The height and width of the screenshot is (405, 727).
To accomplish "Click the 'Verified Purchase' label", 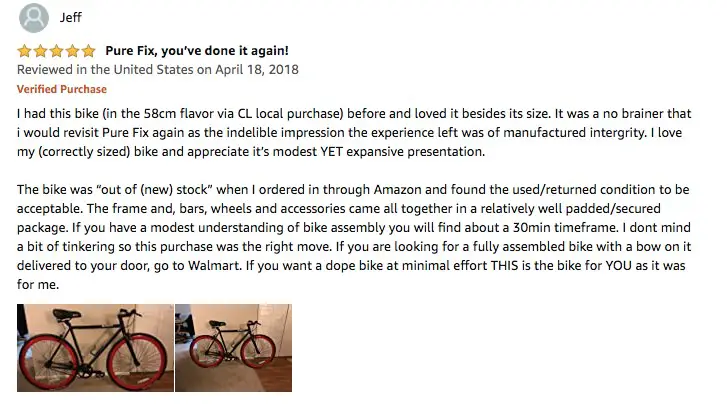I will [62, 89].
